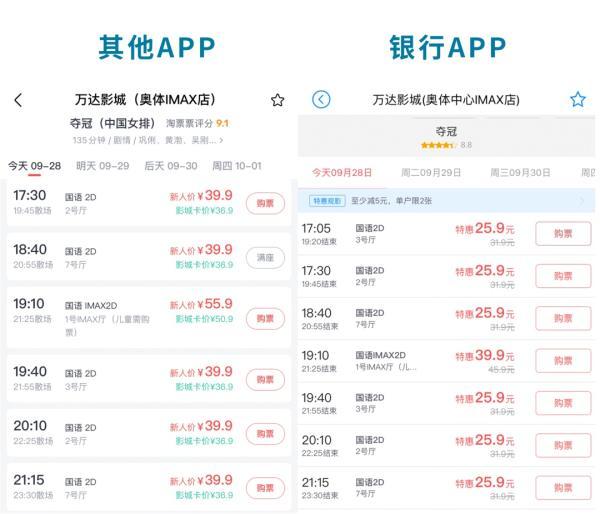Buy ticket for 17:30 show at ¥39.9
This screenshot has height=514, width=600.
click(x=265, y=203)
